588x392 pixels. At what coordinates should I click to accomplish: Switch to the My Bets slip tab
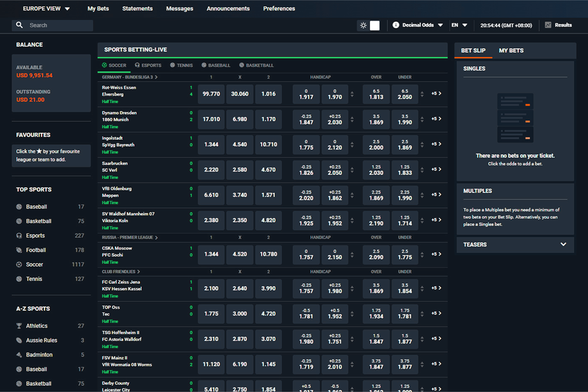511,51
